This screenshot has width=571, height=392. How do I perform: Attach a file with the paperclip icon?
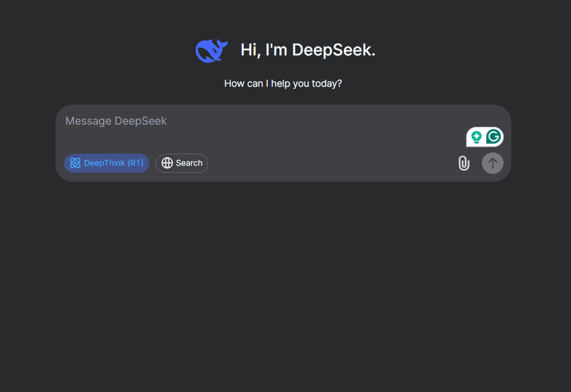[464, 163]
